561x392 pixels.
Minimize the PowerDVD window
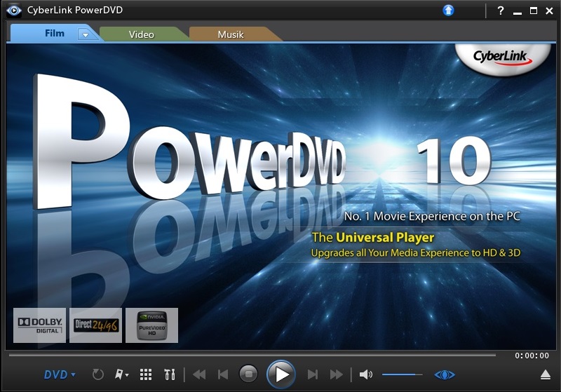pyautogui.click(x=518, y=12)
